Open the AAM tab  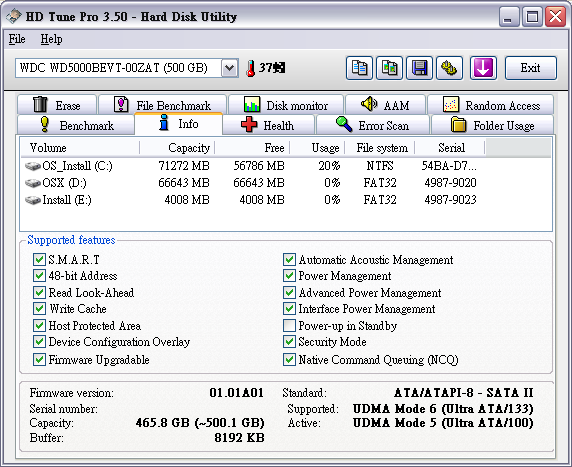[x=385, y=105]
